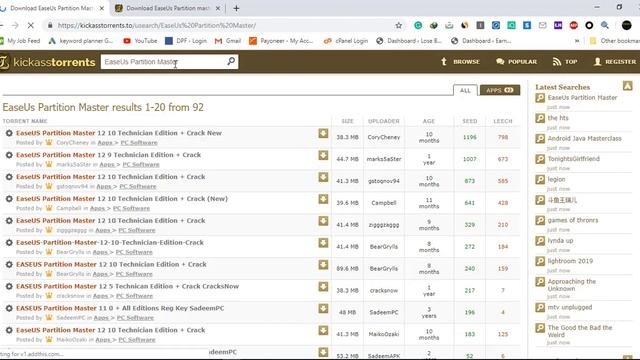Image resolution: width=640 pixels, height=360 pixels.
Task: Click download icon for zigggzaggg torrent row
Action: click(x=323, y=221)
